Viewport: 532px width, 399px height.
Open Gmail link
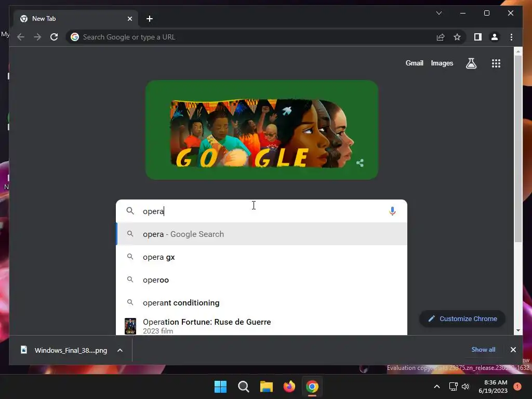pyautogui.click(x=414, y=63)
